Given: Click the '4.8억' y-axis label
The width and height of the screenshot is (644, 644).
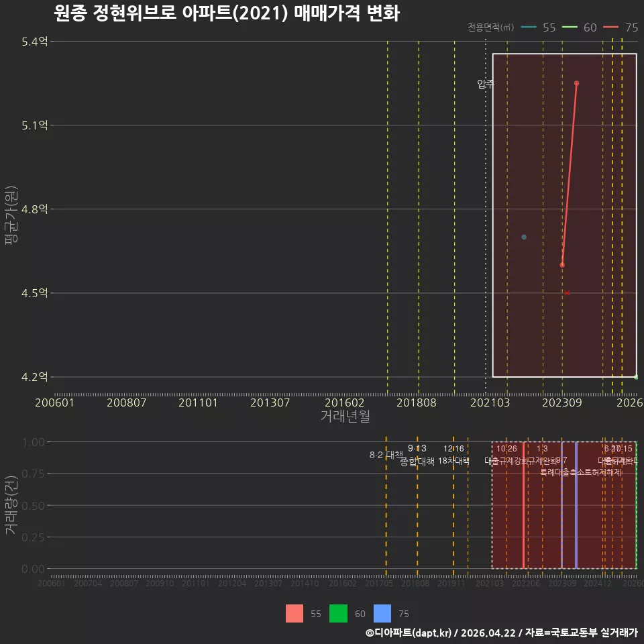Looking at the screenshot, I should click(x=34, y=209).
